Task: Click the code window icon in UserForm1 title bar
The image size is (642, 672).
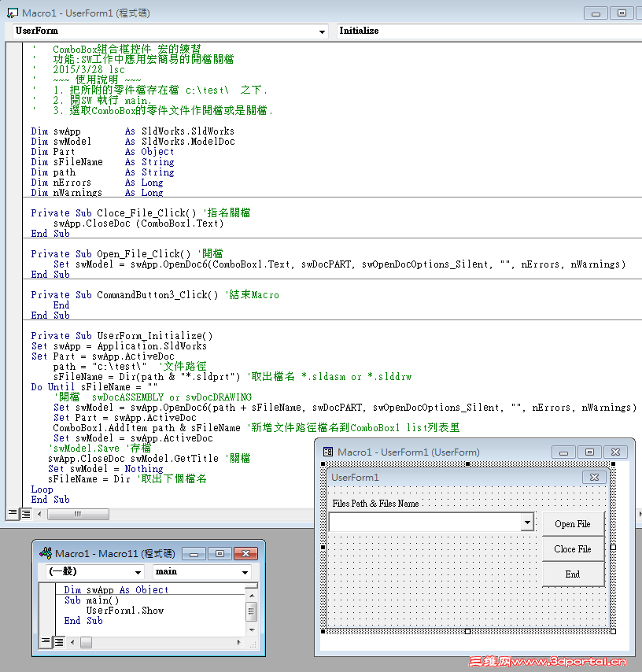Action: point(13,13)
